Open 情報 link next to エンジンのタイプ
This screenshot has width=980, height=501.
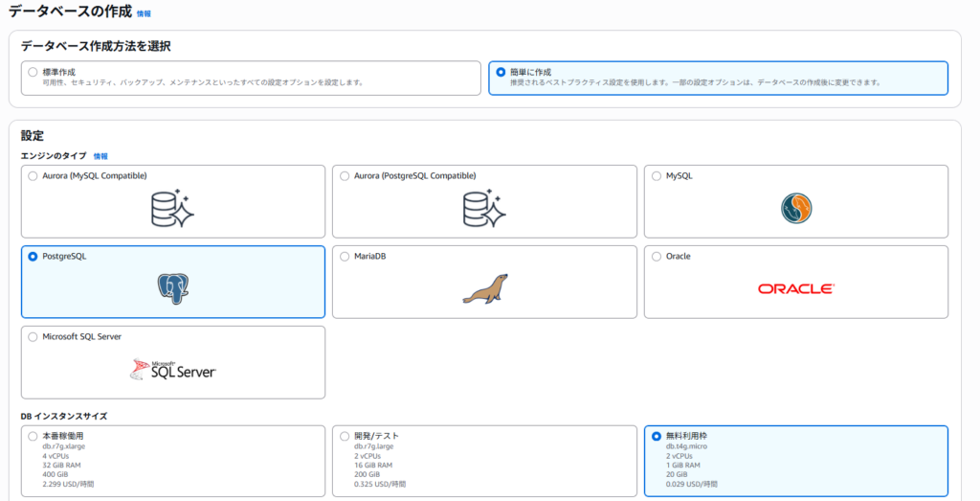(x=100, y=156)
